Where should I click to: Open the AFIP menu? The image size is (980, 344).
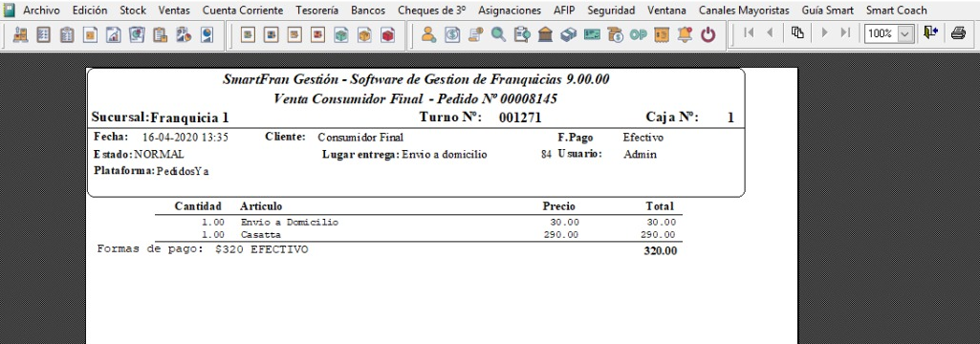[x=564, y=10]
